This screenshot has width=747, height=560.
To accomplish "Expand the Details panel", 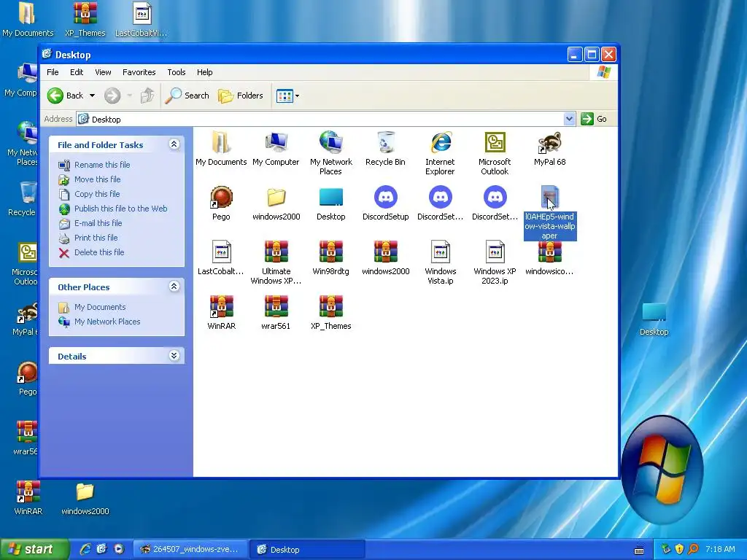I will click(174, 356).
